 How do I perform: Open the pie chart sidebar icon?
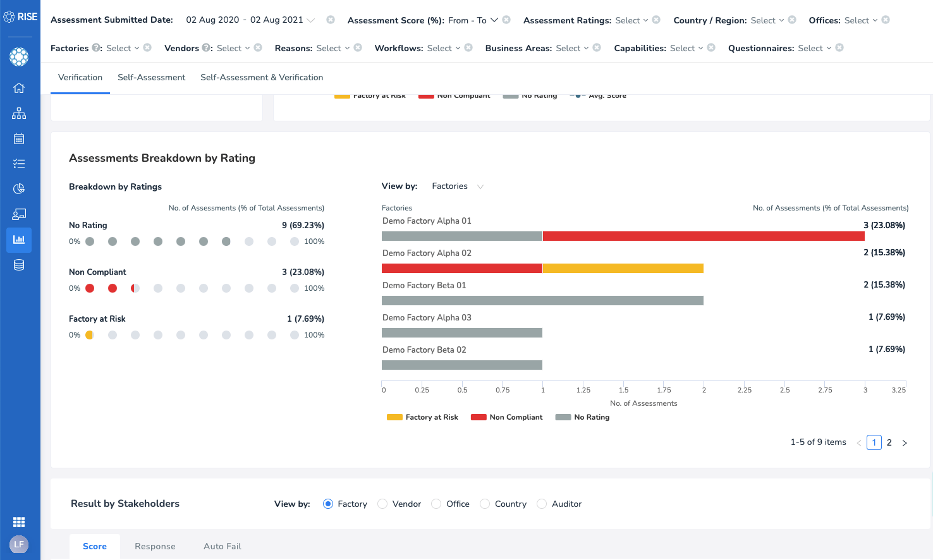point(19,189)
